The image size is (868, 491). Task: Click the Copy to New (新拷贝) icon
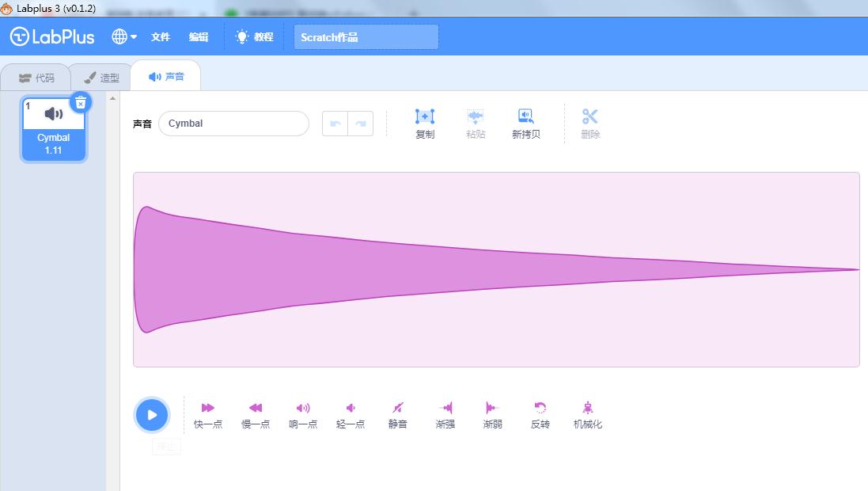pyautogui.click(x=526, y=117)
